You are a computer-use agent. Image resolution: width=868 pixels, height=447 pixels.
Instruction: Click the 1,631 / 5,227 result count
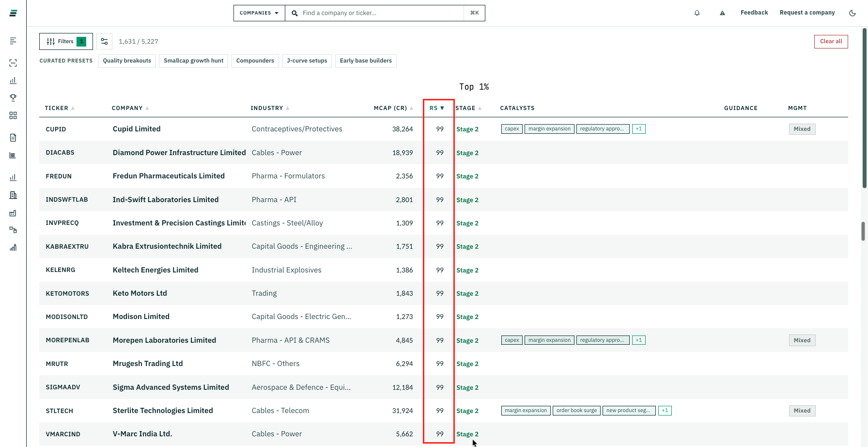pos(139,42)
